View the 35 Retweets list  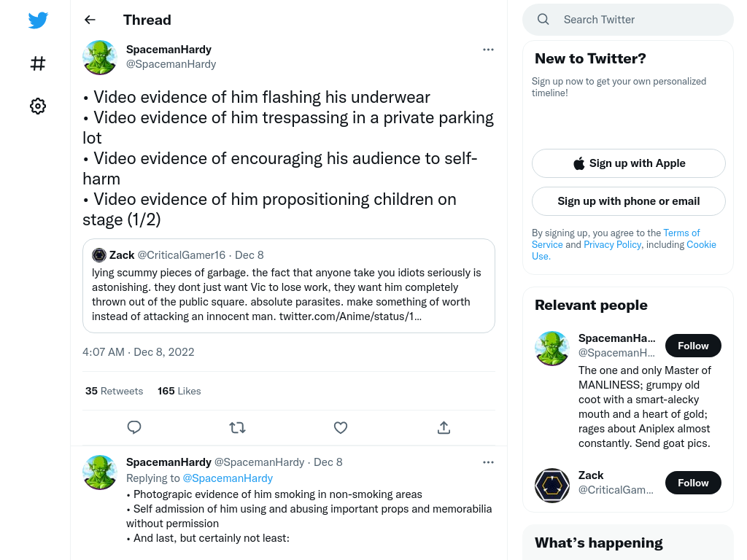coord(115,391)
